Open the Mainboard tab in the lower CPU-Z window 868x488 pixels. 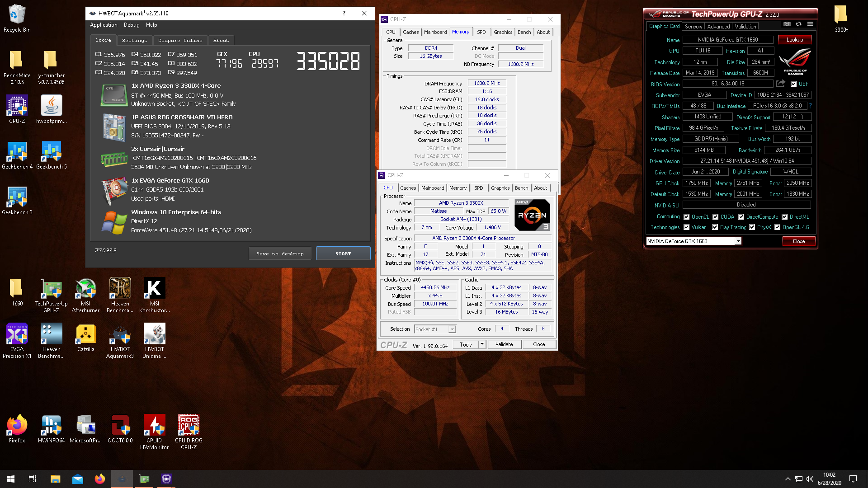pyautogui.click(x=433, y=188)
